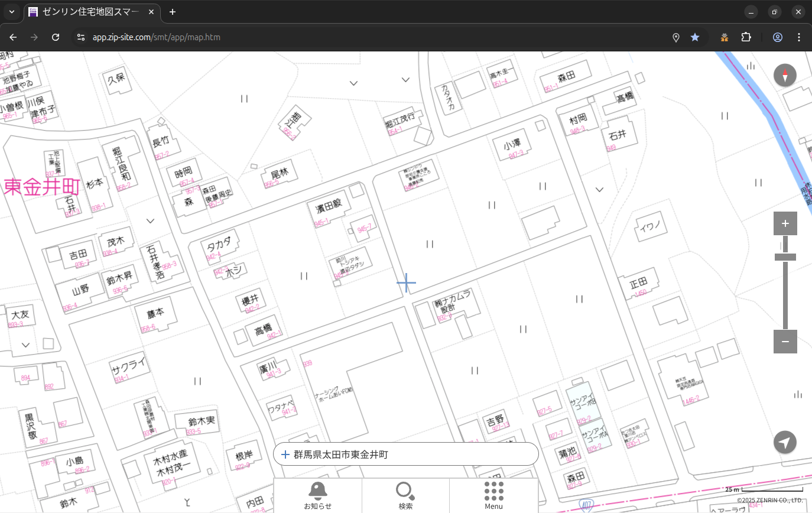
Task: View site information in address bar
Action: coord(81,37)
